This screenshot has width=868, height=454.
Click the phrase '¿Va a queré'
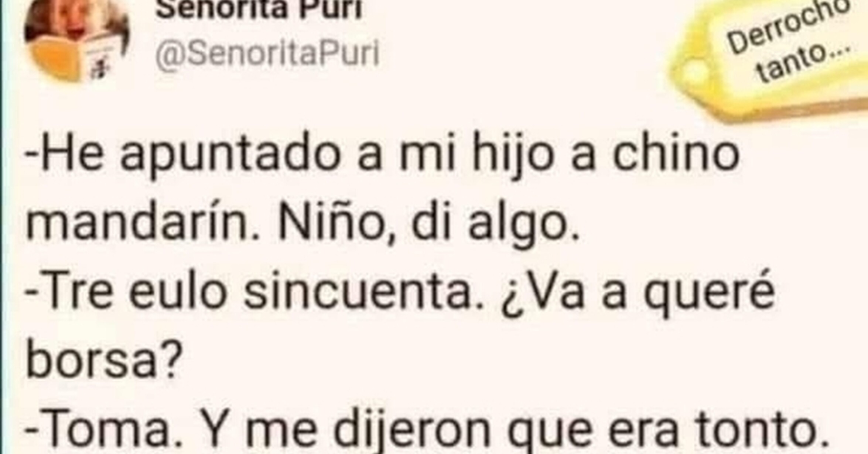(638, 298)
